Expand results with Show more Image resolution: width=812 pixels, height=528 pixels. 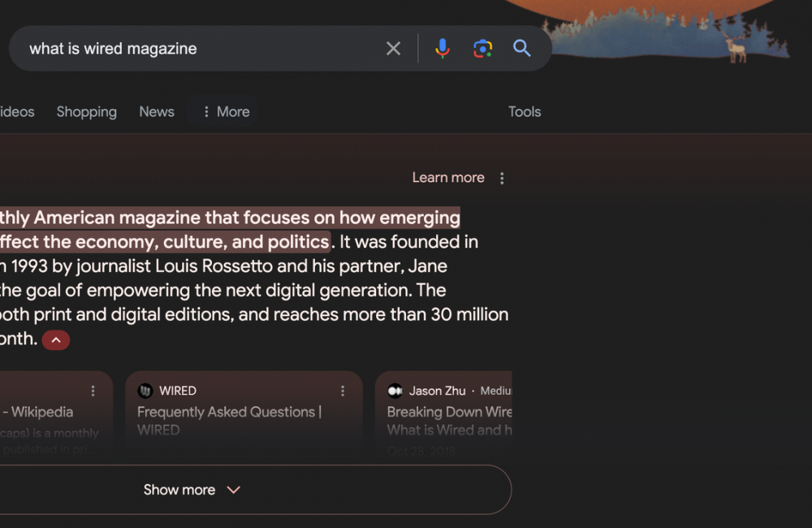(191, 490)
